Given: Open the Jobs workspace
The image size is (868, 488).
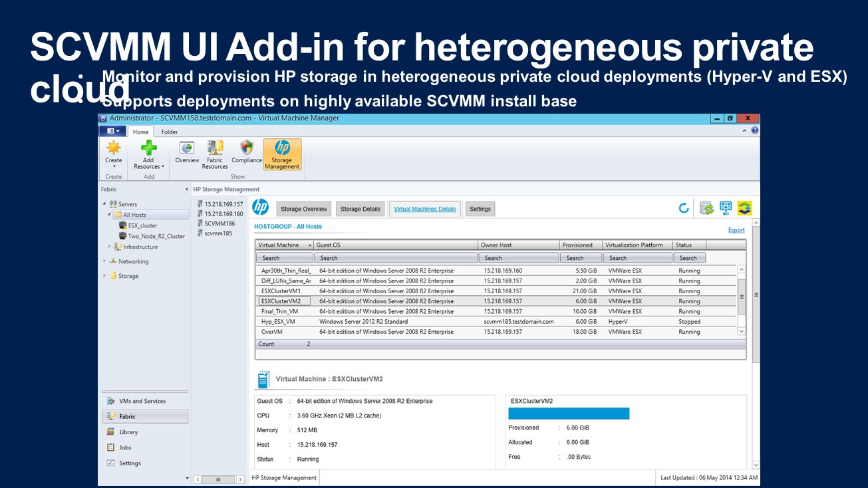Looking at the screenshot, I should [144, 447].
